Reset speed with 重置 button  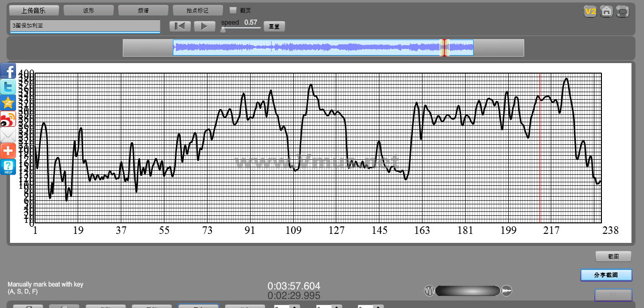click(x=274, y=27)
